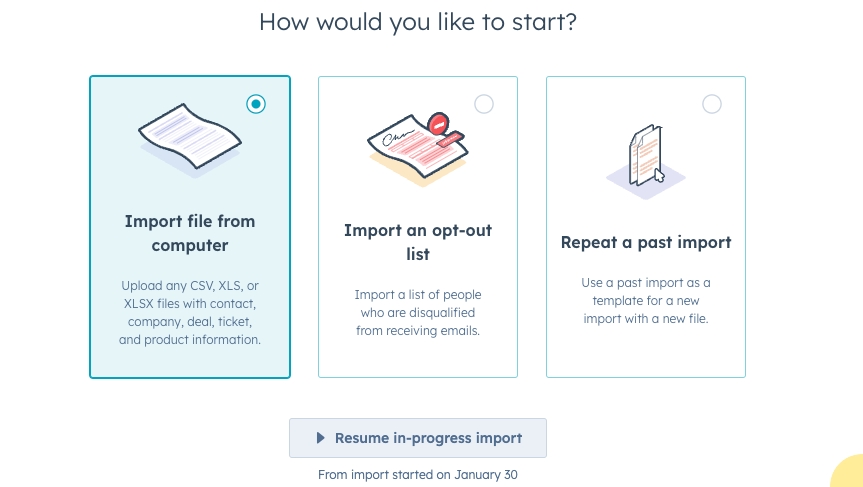Click the CSV, XLS, or XLSX description text

click(x=190, y=313)
